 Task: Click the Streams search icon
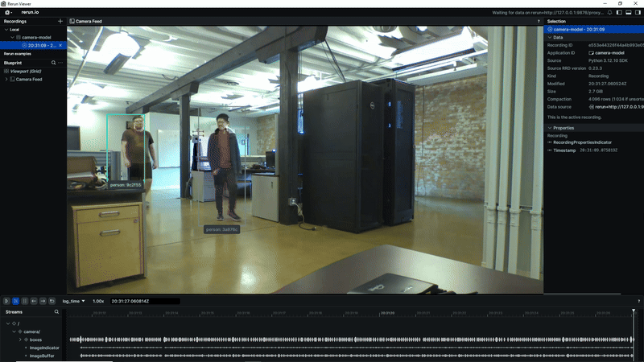coord(56,311)
